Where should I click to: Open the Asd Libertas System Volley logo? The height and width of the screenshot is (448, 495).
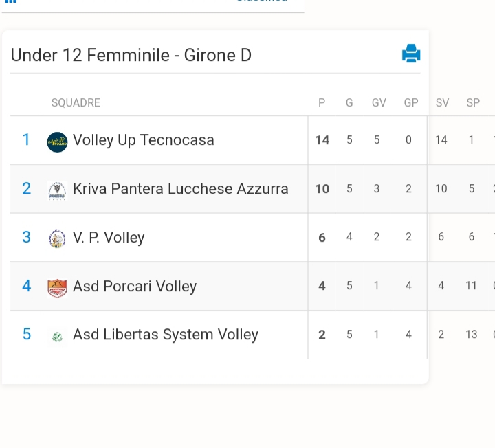(x=57, y=337)
